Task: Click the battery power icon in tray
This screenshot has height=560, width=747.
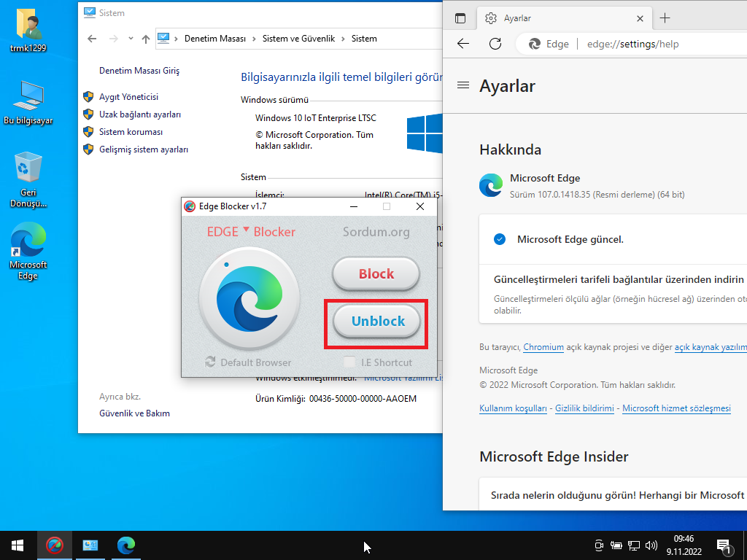Action: [616, 545]
